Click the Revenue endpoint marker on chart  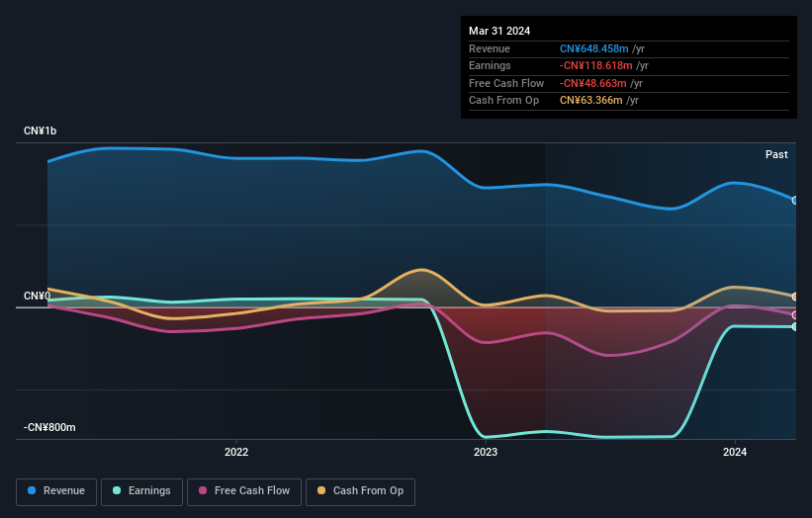[x=795, y=201]
